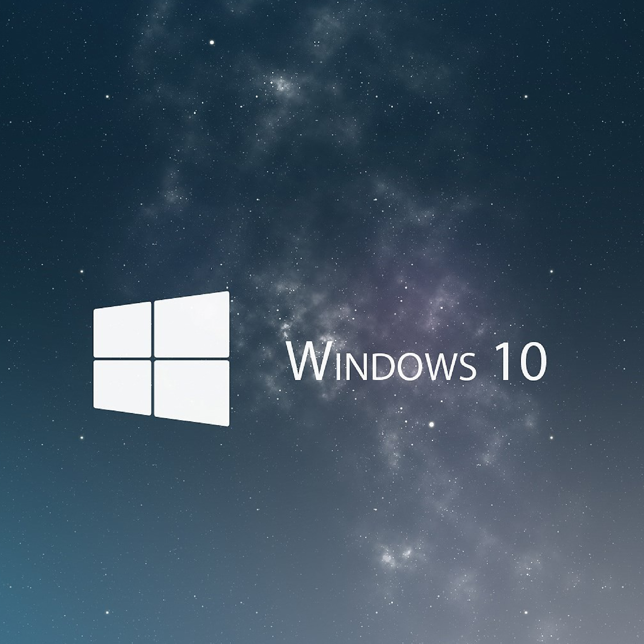Click the bright star near top center
The image size is (644, 644).
212,42
